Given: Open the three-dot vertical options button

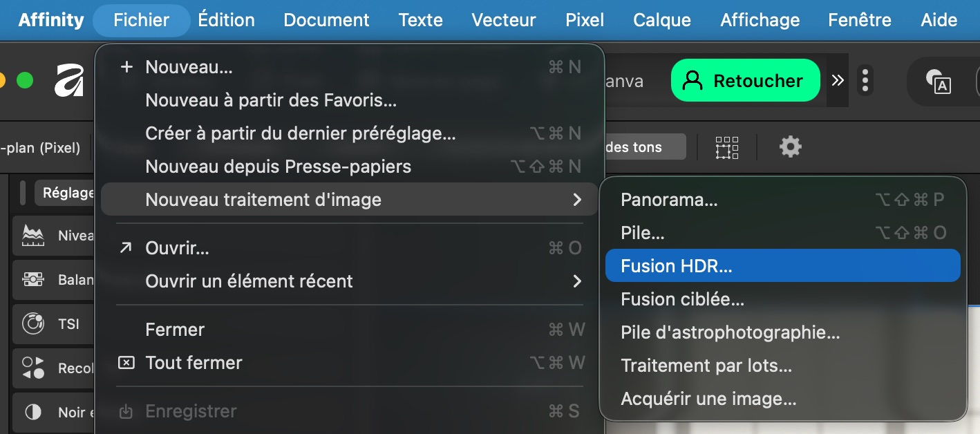Looking at the screenshot, I should [865, 81].
